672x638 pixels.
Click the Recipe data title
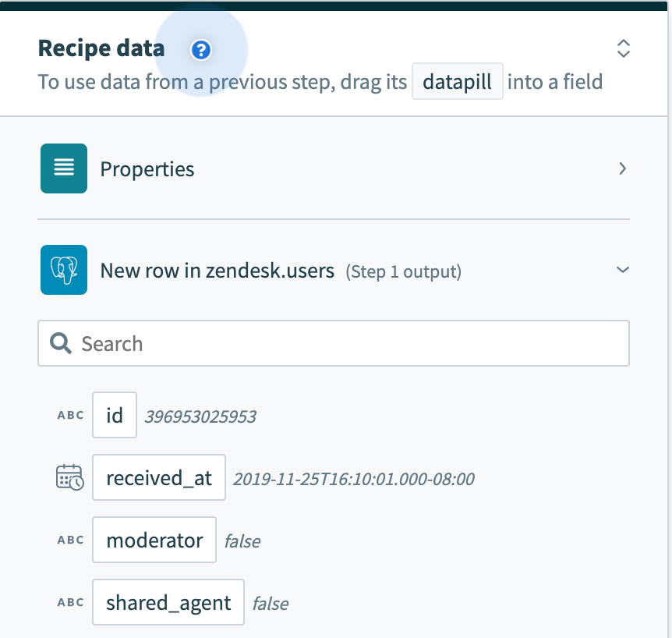point(101,48)
